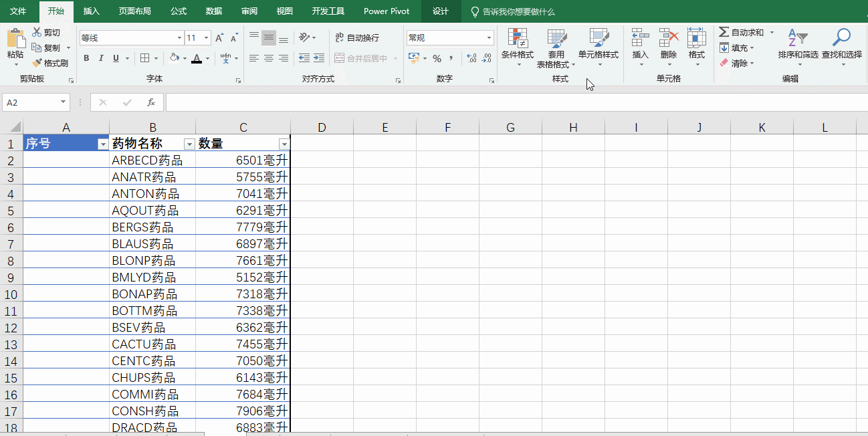Click the increase decimal places icon
This screenshot has width=868, height=436.
coord(471,58)
